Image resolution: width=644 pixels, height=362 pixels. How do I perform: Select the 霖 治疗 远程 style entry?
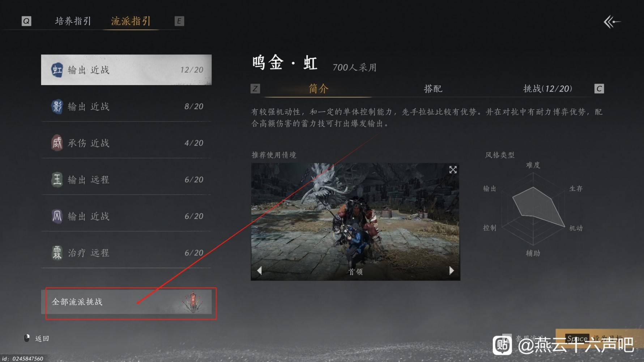click(x=126, y=253)
